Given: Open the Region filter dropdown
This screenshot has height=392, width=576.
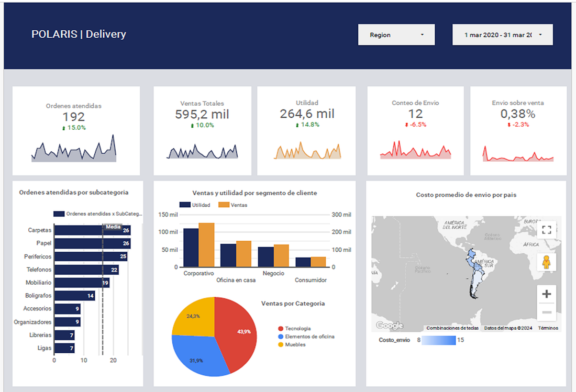Looking at the screenshot, I should click(x=396, y=35).
